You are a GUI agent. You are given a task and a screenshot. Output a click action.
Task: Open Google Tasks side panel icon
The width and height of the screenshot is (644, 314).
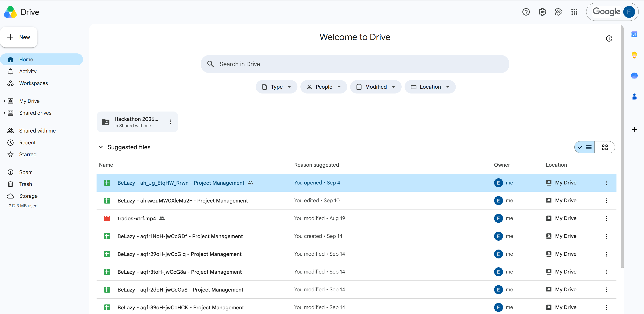point(634,75)
